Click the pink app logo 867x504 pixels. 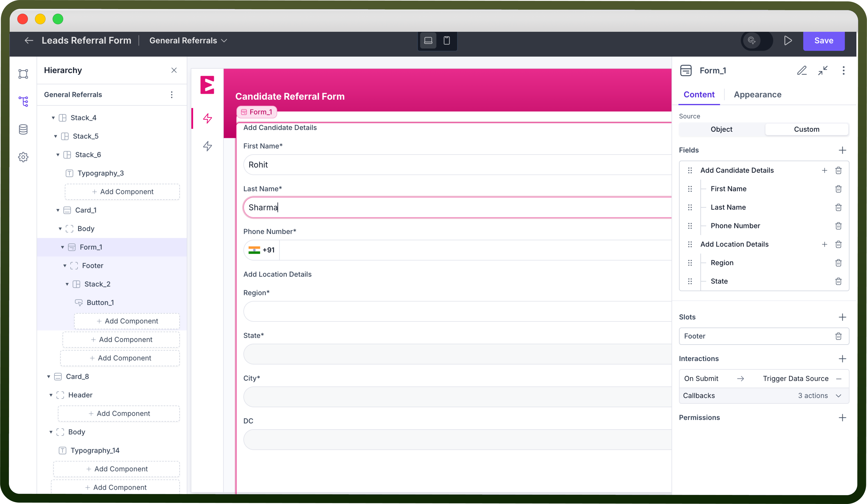click(207, 85)
